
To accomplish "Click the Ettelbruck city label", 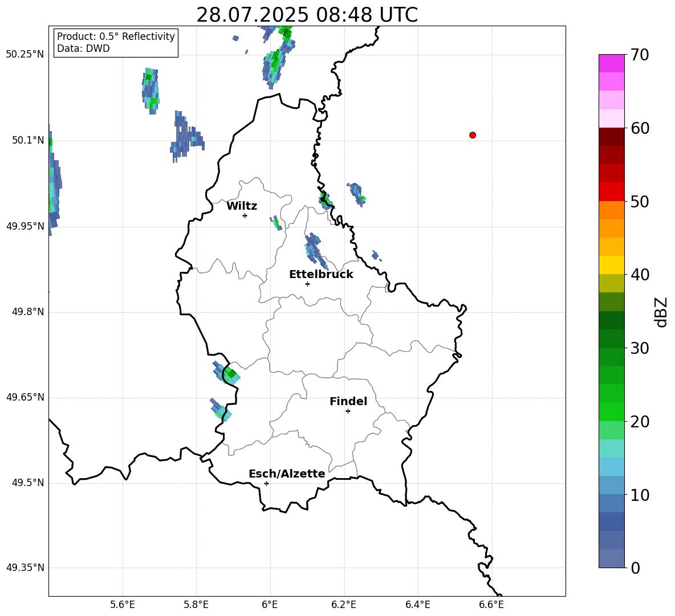I will 321,275.
